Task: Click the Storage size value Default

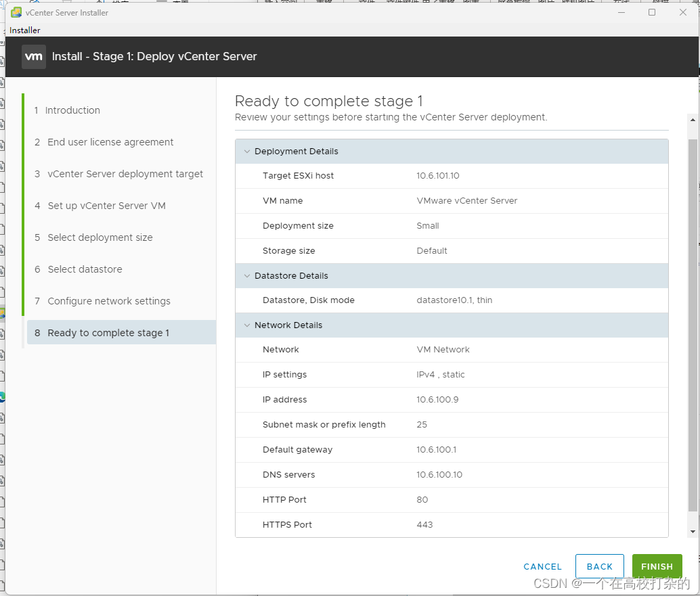Action: click(x=432, y=251)
